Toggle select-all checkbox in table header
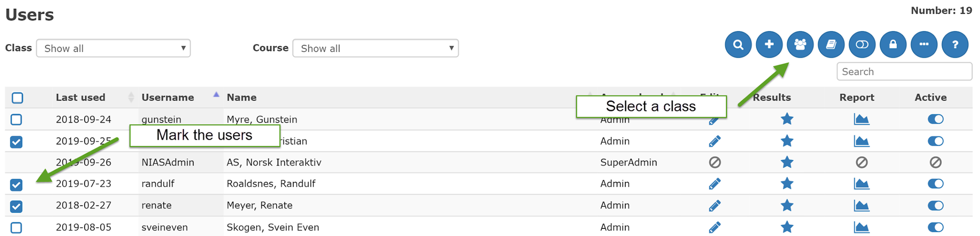980x236 pixels. pyautogui.click(x=17, y=98)
